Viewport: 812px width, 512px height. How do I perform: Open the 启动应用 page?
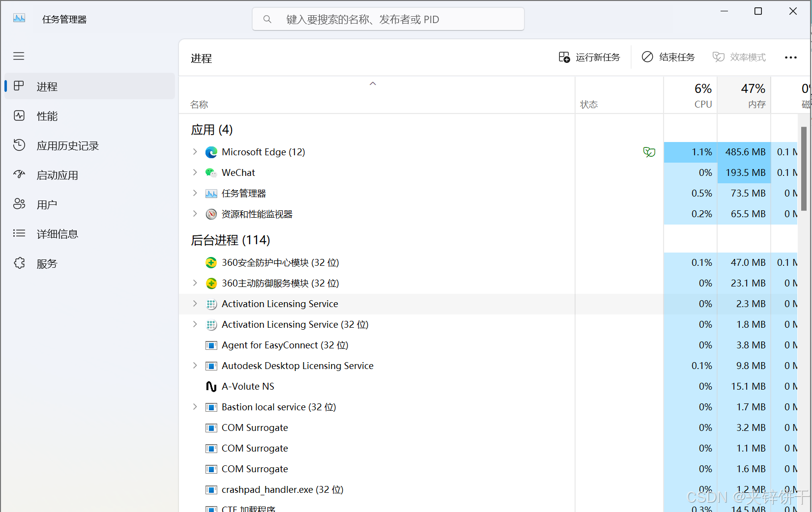(x=90, y=175)
